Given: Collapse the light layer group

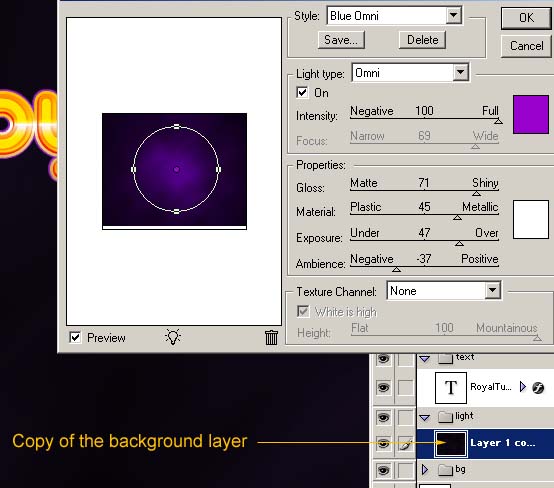Looking at the screenshot, I should point(425,418).
